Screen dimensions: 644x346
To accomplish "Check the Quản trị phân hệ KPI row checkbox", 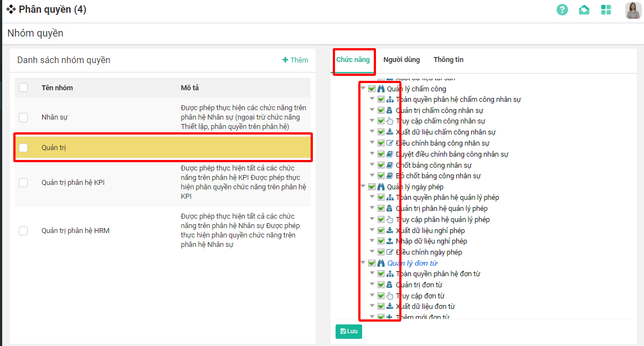I will coord(23,183).
